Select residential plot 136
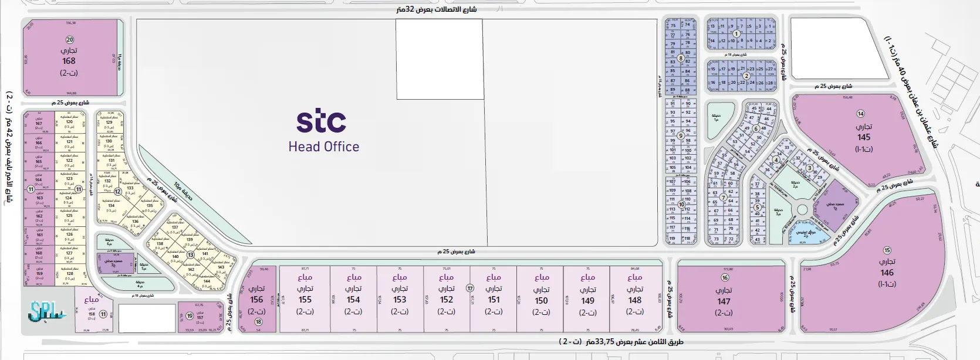Viewport: 980px width, 360px height. [x=135, y=221]
